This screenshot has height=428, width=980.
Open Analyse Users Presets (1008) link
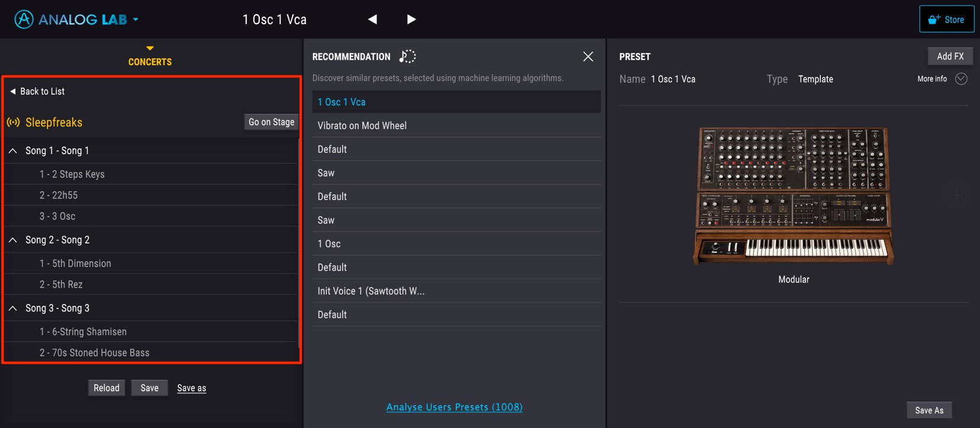pos(454,407)
